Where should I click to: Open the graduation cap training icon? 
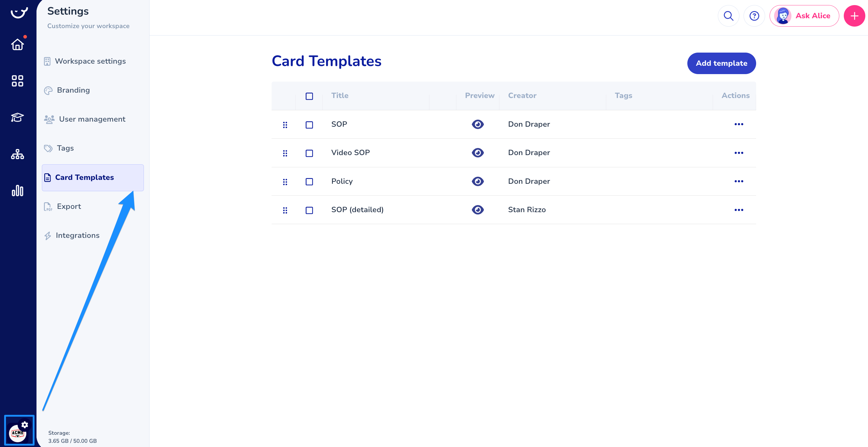(18, 117)
